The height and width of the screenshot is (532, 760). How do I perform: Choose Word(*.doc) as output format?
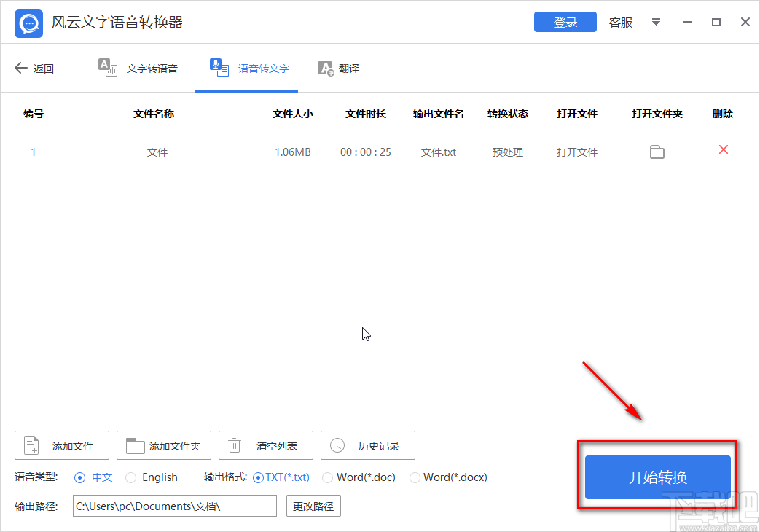[327, 477]
